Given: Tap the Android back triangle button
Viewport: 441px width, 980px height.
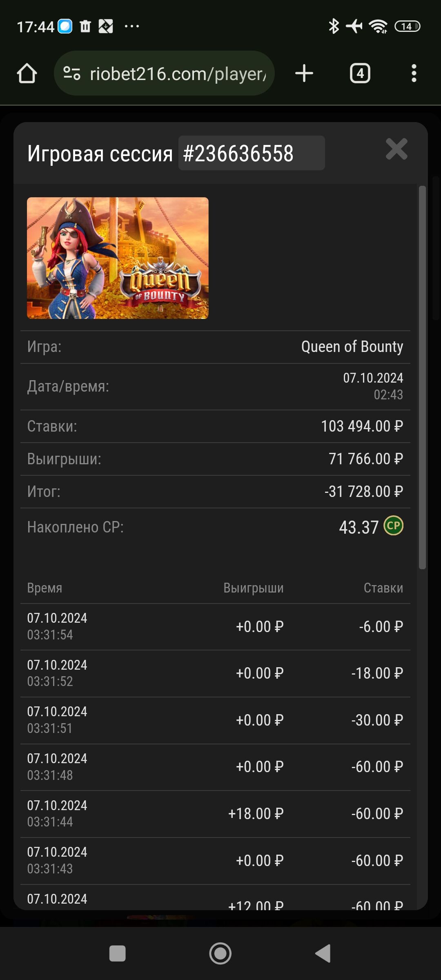Looking at the screenshot, I should point(323,953).
